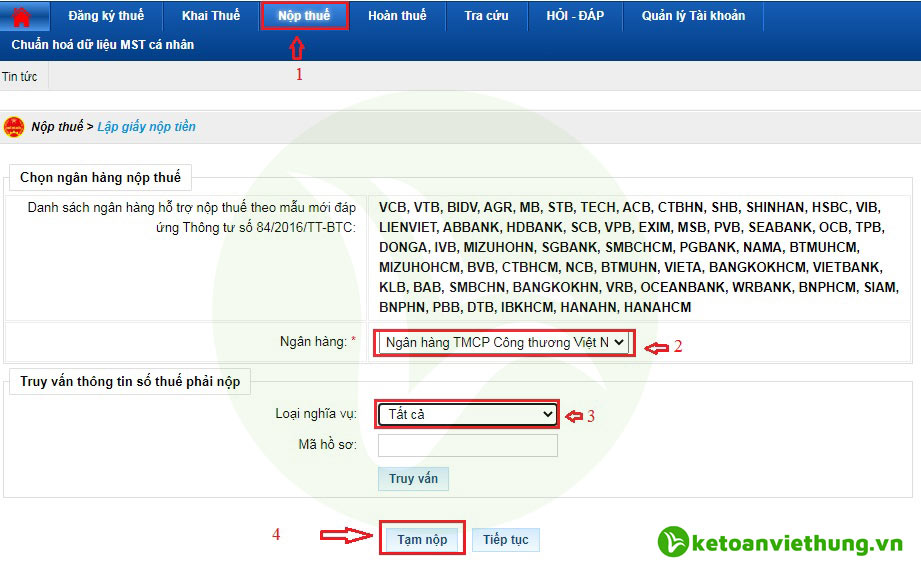Open the Khai Thuế menu
Viewport: 921px width, 571px height.
211,16
